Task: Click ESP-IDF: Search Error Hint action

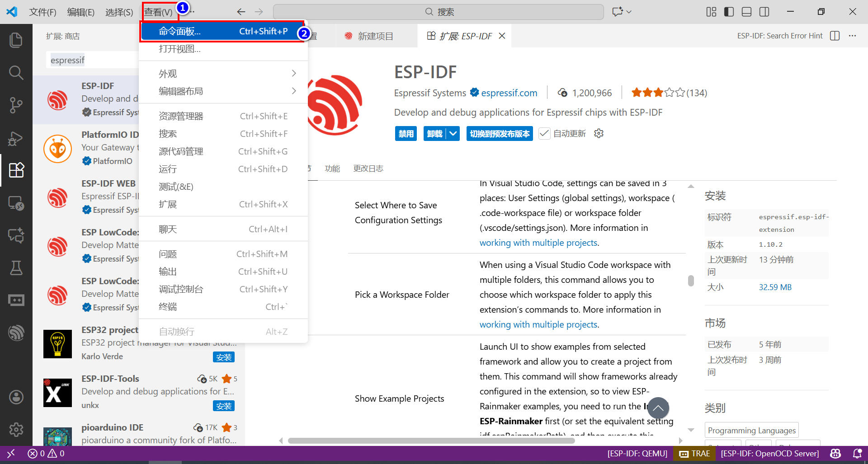Action: 780,36
